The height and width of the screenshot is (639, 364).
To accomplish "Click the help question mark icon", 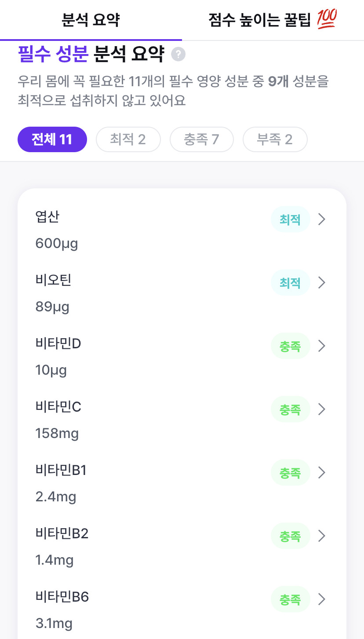I will tap(178, 55).
